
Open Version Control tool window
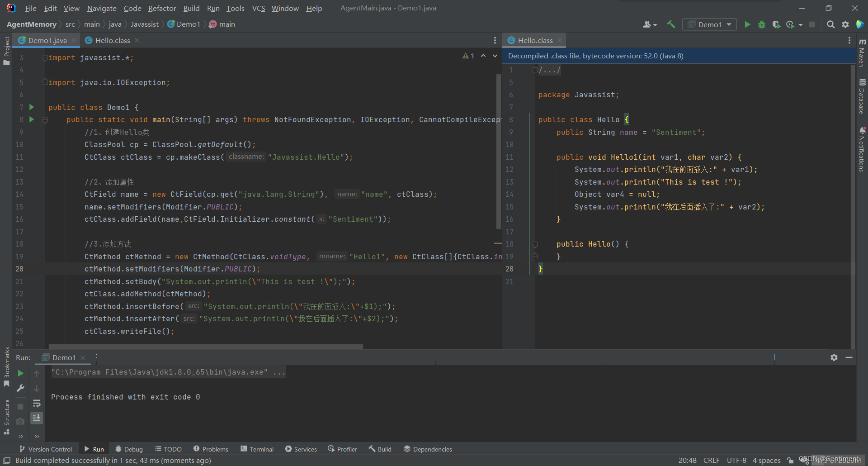click(x=46, y=449)
